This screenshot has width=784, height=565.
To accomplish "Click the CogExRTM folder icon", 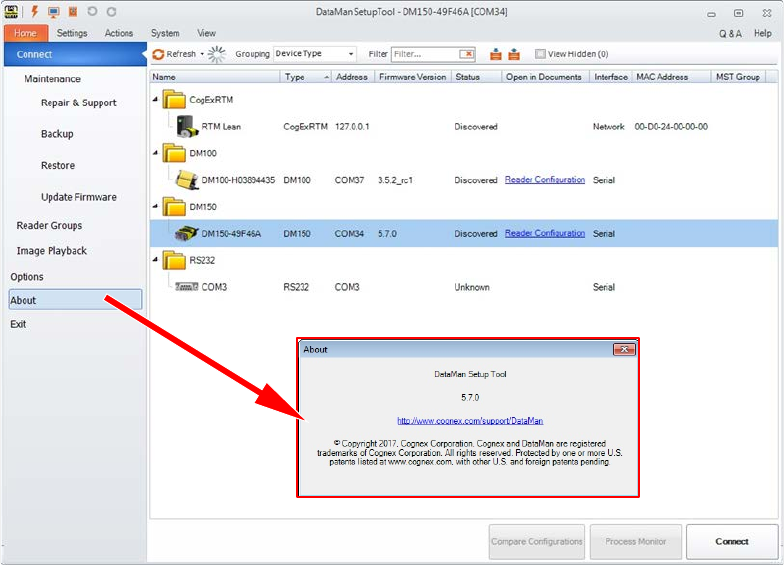I will pos(174,99).
